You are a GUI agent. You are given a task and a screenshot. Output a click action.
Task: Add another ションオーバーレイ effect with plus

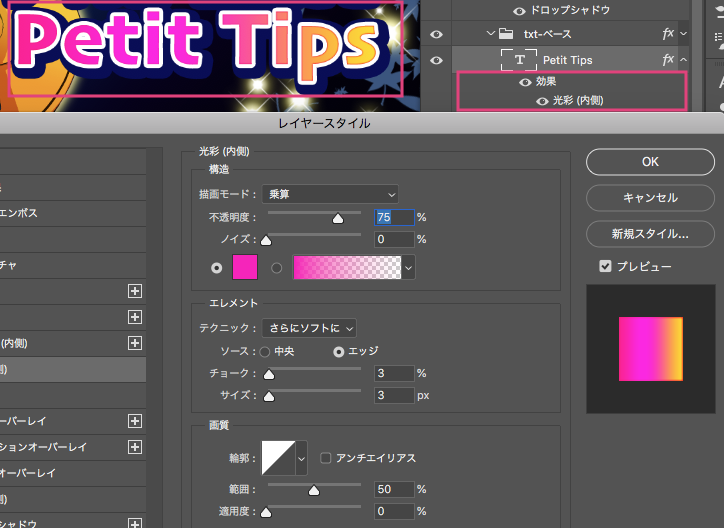[135, 447]
